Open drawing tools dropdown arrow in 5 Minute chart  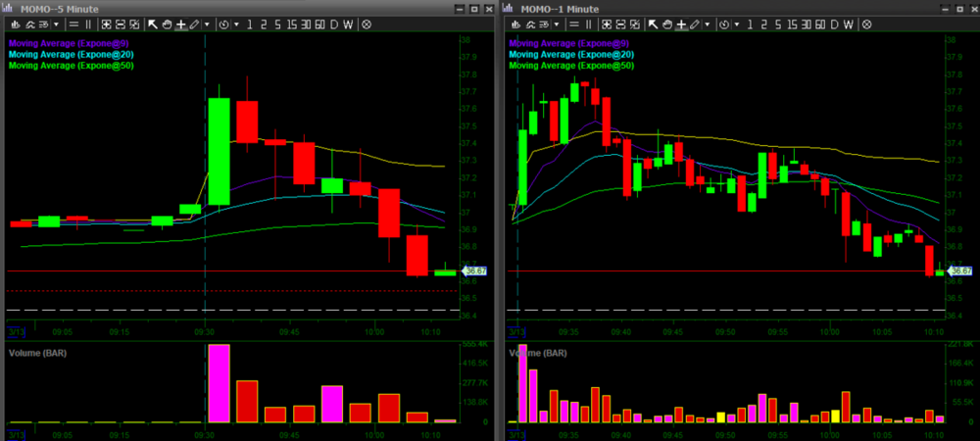tap(207, 24)
